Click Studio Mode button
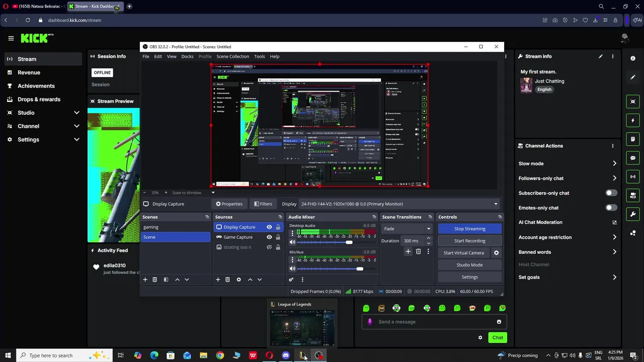 click(x=470, y=265)
